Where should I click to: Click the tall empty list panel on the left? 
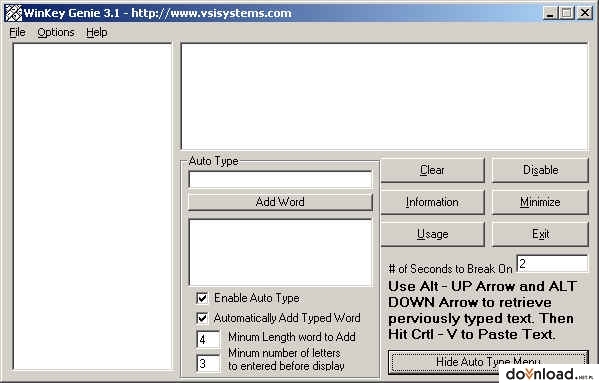pos(92,206)
